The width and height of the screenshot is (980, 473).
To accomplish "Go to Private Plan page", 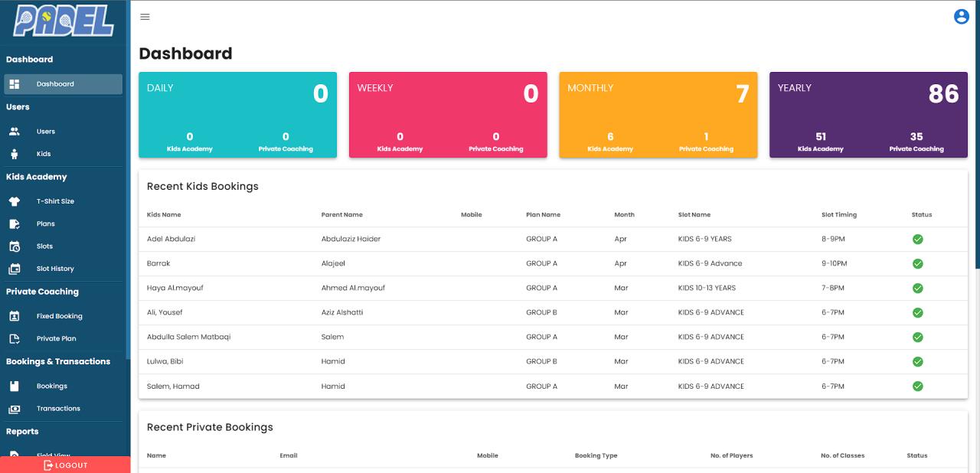I will click(63, 338).
